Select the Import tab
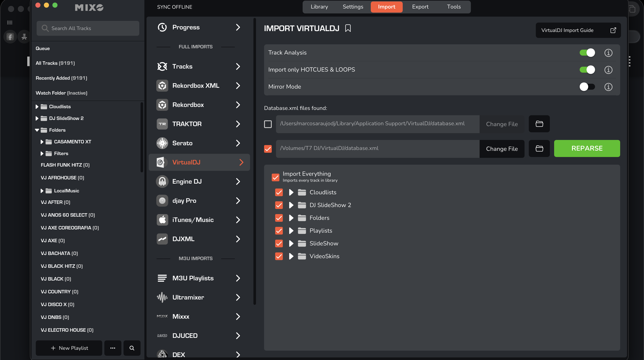 pos(387,7)
